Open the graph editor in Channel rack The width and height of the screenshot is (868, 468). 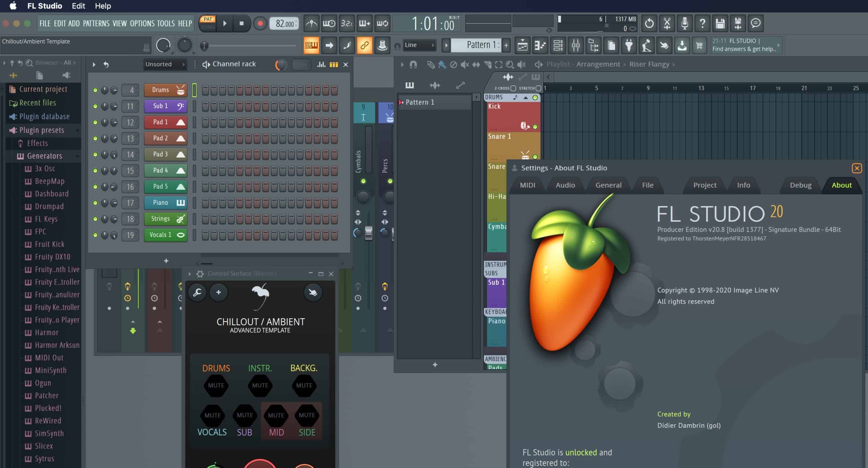point(321,64)
